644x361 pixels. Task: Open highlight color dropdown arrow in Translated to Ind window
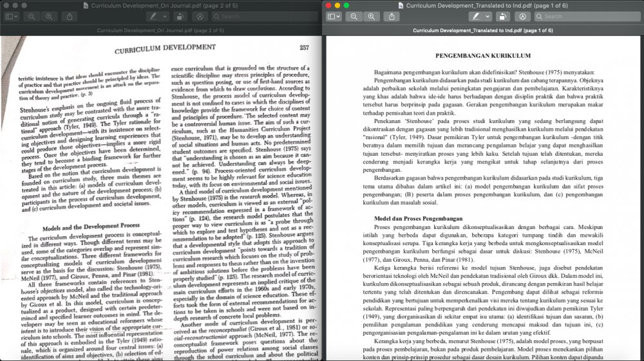(x=488, y=17)
